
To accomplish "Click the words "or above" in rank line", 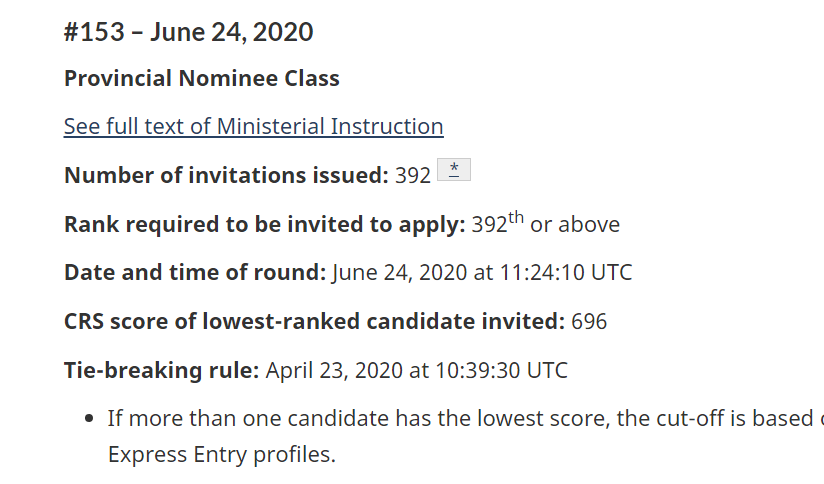I will click(x=575, y=224).
